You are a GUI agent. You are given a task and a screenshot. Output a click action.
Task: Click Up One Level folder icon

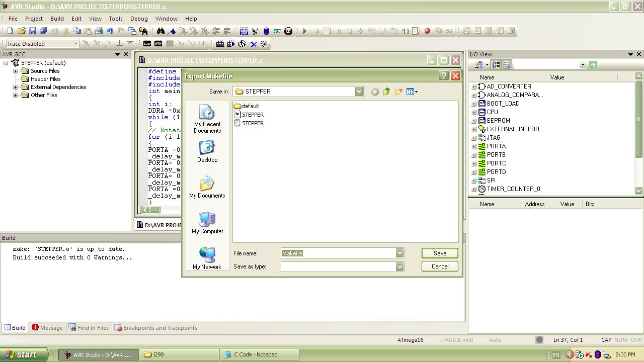386,92
